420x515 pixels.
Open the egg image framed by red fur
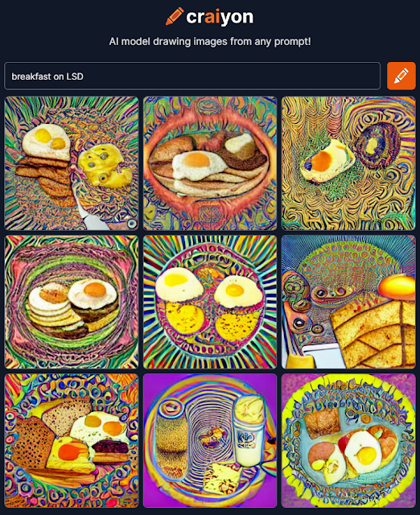pos(210,163)
